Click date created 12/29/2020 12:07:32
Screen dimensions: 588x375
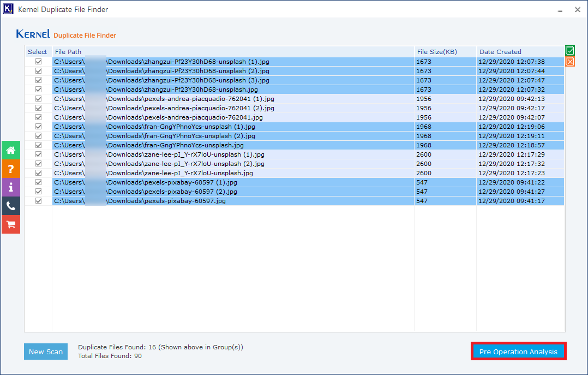(512, 90)
